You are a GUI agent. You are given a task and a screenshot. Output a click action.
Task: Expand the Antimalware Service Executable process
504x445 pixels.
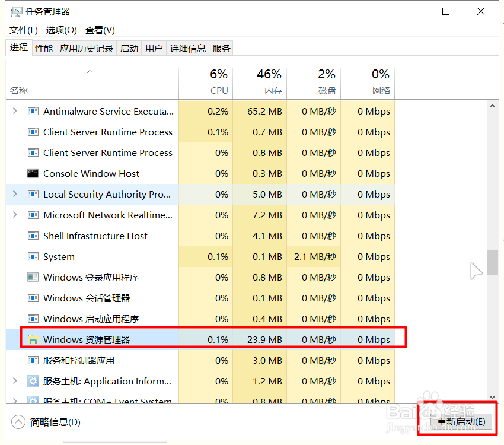(x=15, y=111)
